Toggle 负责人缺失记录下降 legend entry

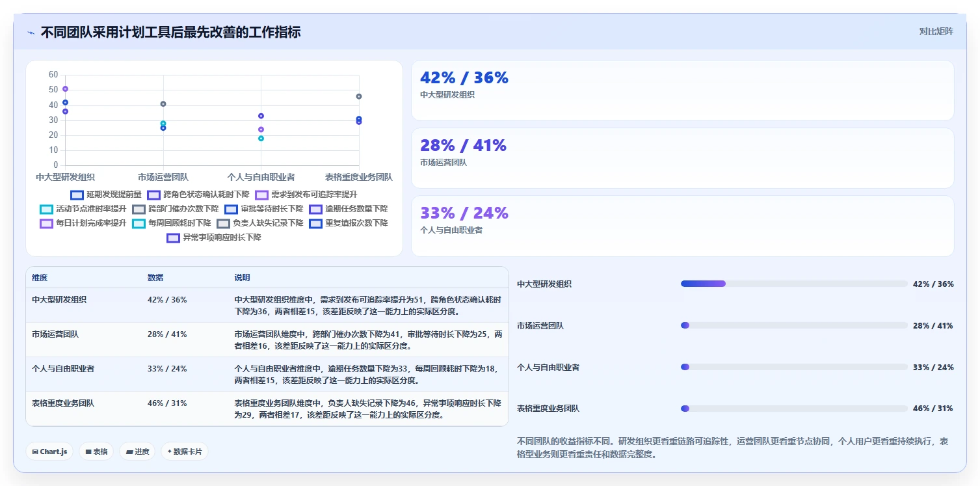tap(260, 223)
